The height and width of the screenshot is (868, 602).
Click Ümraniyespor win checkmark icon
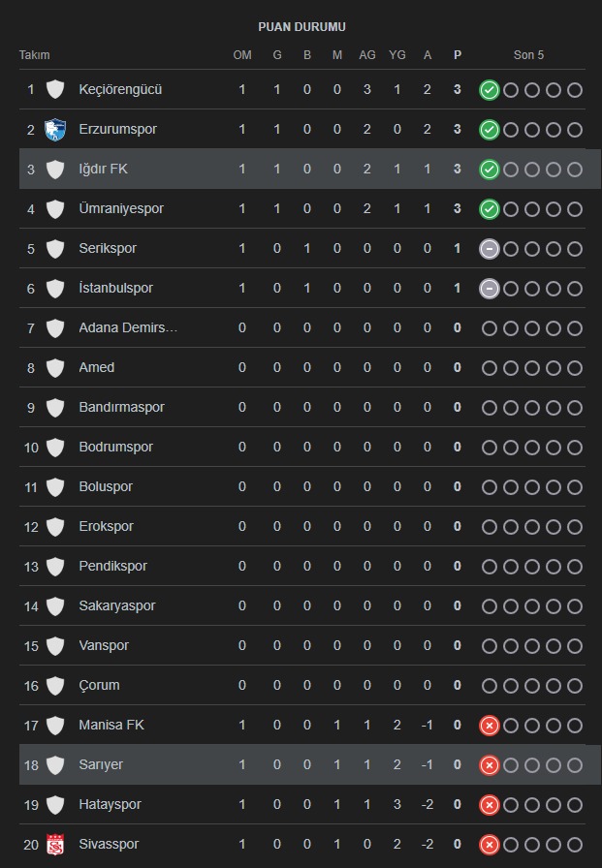click(x=490, y=209)
